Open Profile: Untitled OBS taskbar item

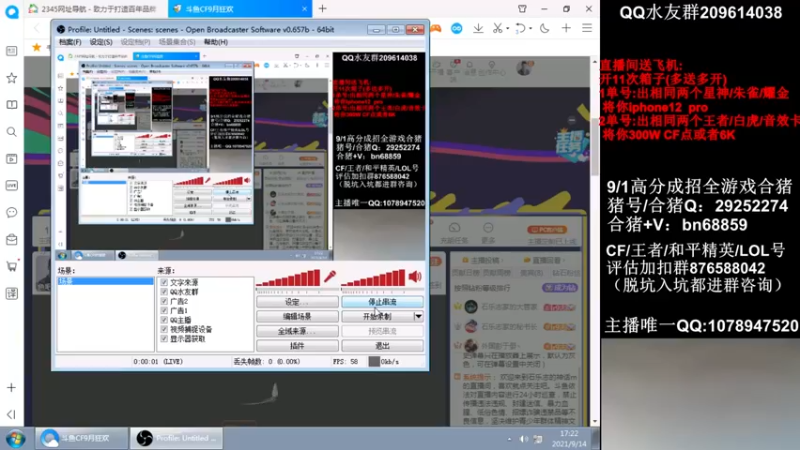(x=179, y=438)
